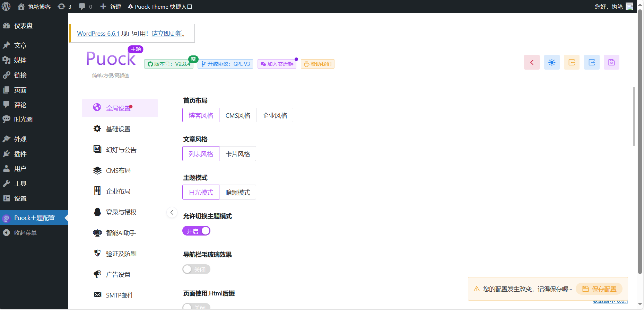Toggle 允许切换主题模式 switch off

pyautogui.click(x=197, y=231)
